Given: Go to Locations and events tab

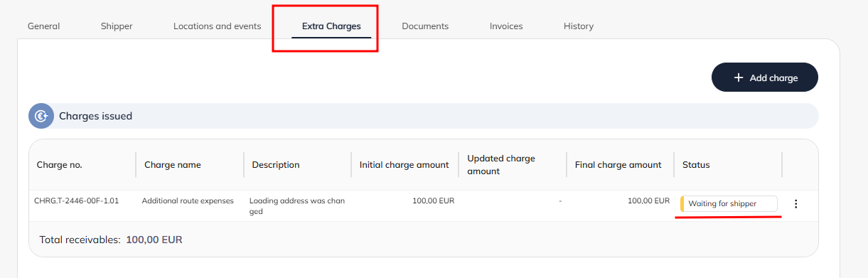Looking at the screenshot, I should (218, 26).
